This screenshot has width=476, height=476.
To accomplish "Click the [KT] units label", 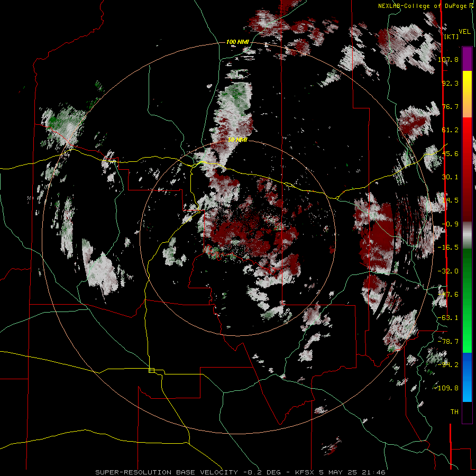I will 452,36.
